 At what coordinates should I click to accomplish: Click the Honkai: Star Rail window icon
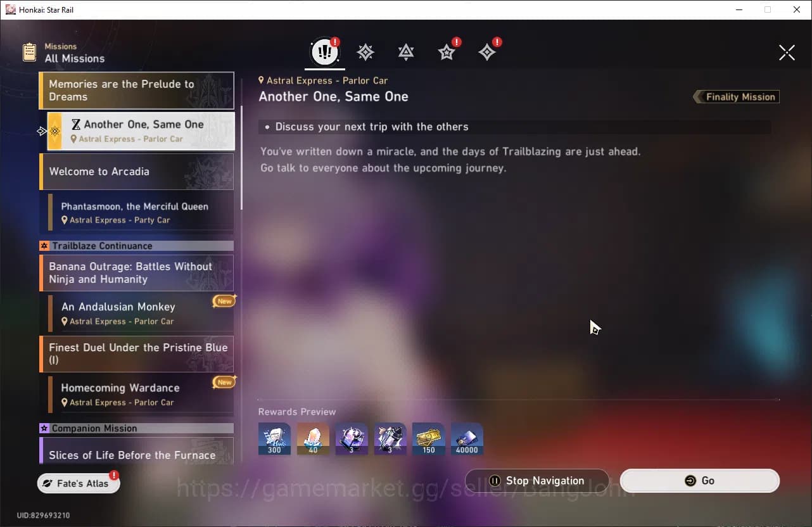pyautogui.click(x=10, y=10)
